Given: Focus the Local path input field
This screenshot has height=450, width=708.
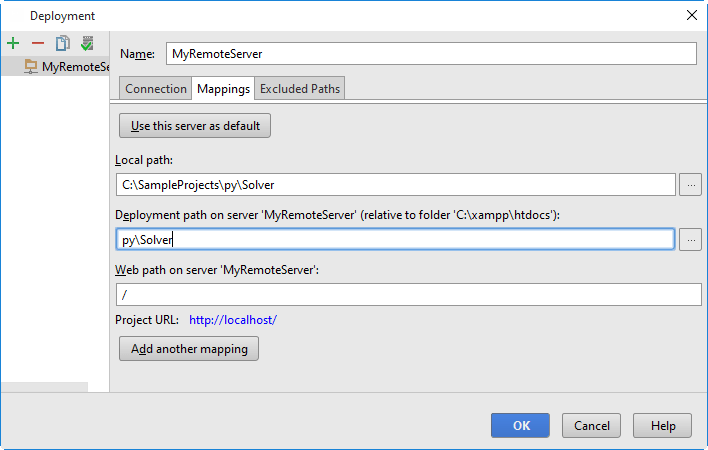Looking at the screenshot, I should tap(395, 184).
